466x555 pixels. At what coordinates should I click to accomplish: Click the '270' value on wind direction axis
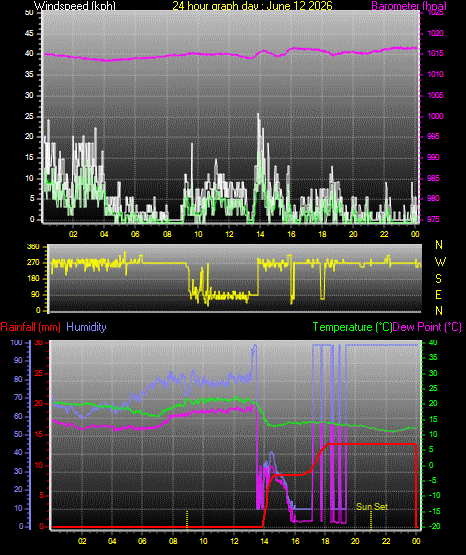coord(34,263)
